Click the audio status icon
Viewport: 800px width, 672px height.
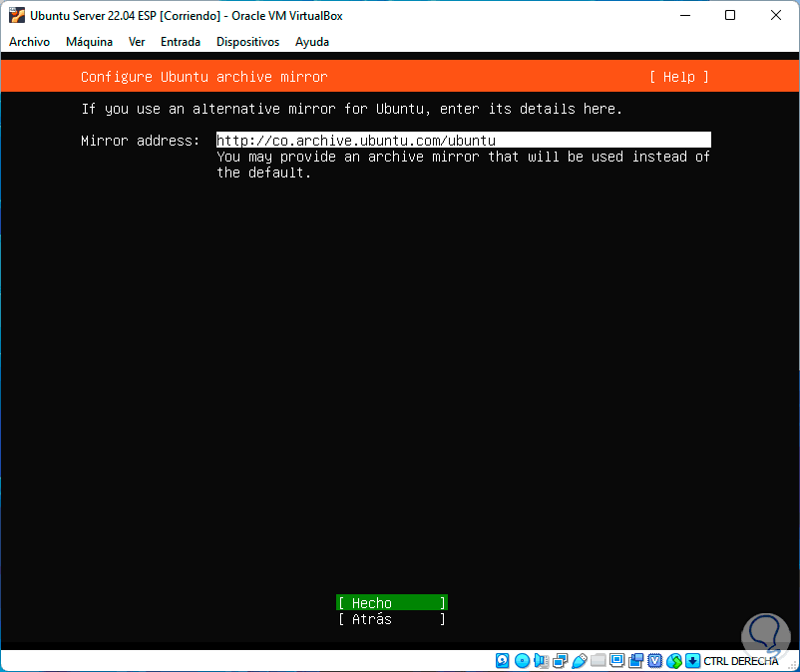[541, 661]
